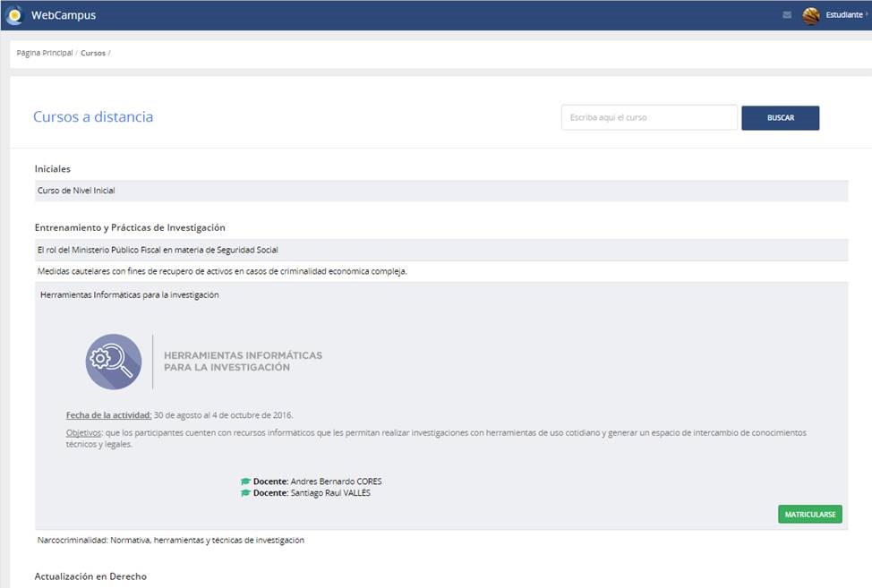Enroll using the green MATRICULARSE button

coord(809,515)
